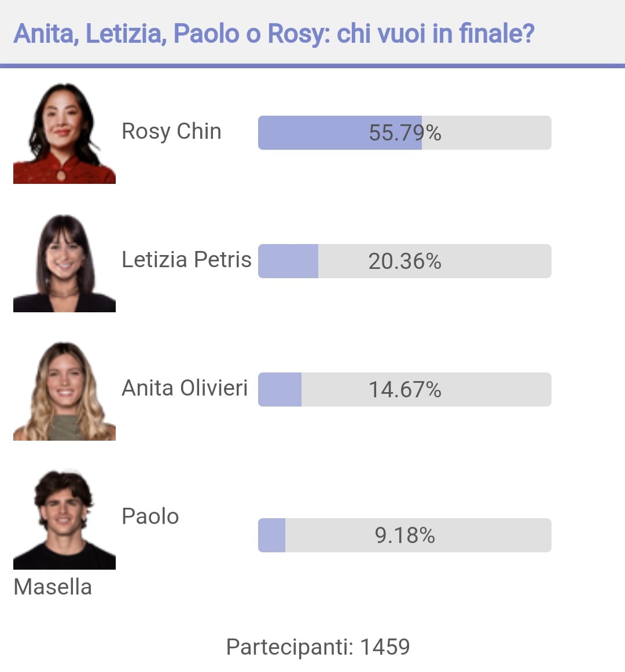Click the 20.36% result bar
This screenshot has width=625, height=672.
[x=405, y=261]
